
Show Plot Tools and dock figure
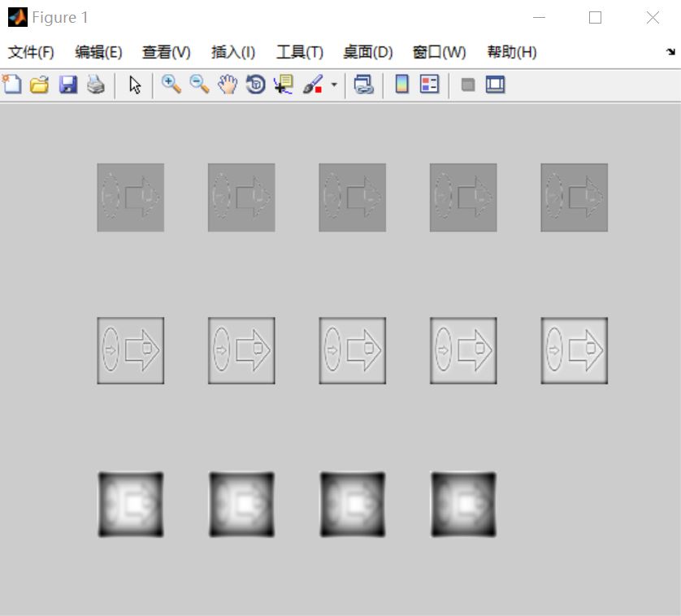point(494,85)
